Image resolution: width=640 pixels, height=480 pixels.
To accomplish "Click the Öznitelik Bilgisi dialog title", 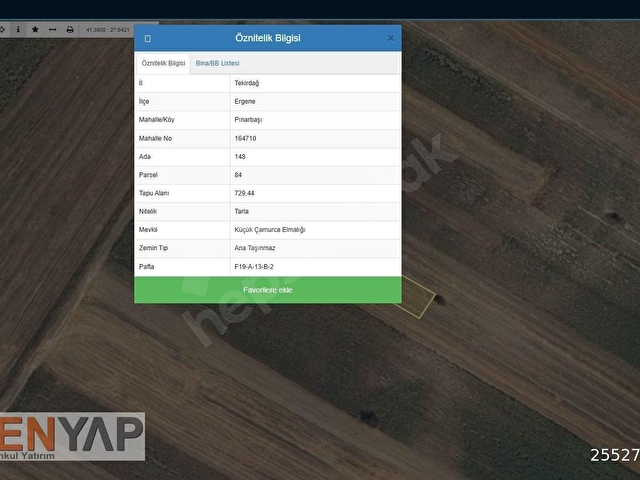I will pyautogui.click(x=268, y=38).
